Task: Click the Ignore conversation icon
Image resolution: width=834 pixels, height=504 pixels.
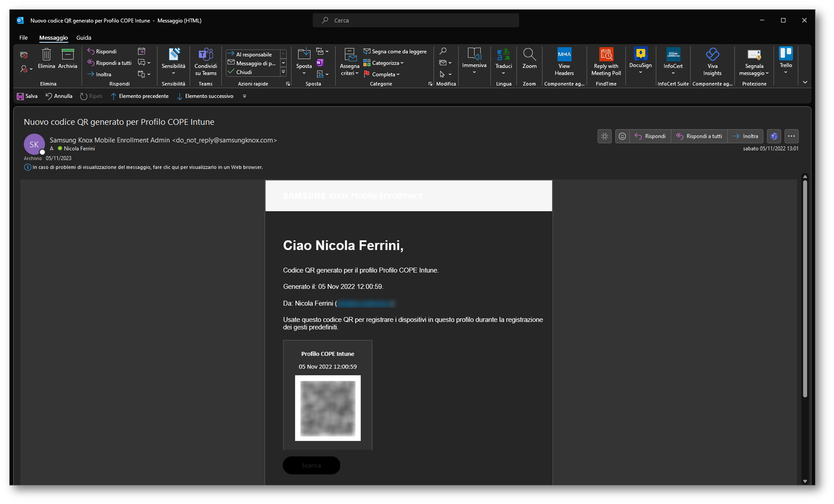Action: coord(24,55)
